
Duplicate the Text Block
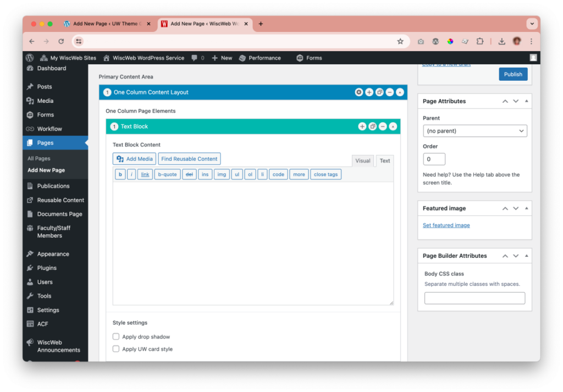[x=372, y=126]
